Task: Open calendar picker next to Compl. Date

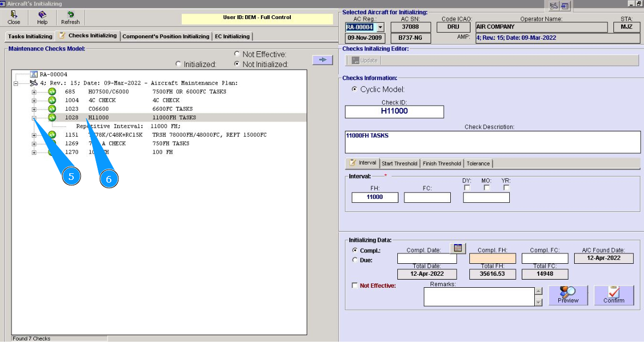Action: (458, 249)
